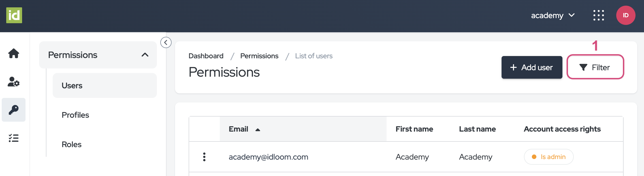The width and height of the screenshot is (644, 176).
Task: Open the home icon in sidebar
Action: coord(14,53)
